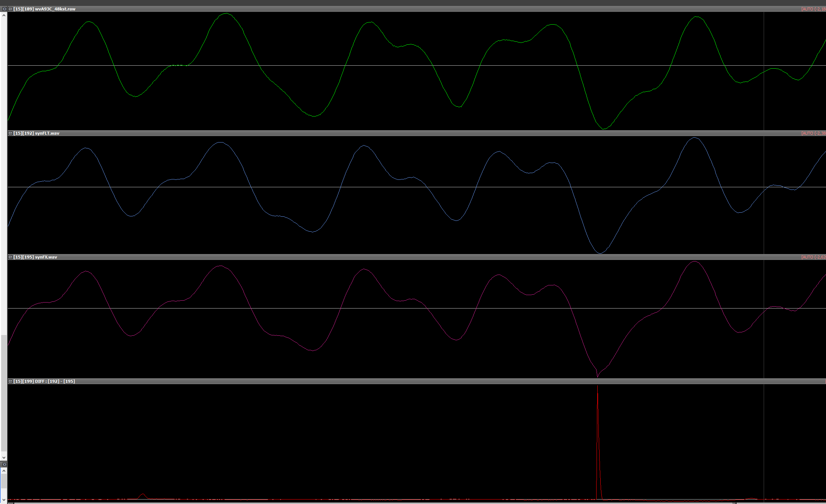Click the lower panel's scroll-up arrow
Viewport: 826px width, 504px height.
tap(4, 471)
